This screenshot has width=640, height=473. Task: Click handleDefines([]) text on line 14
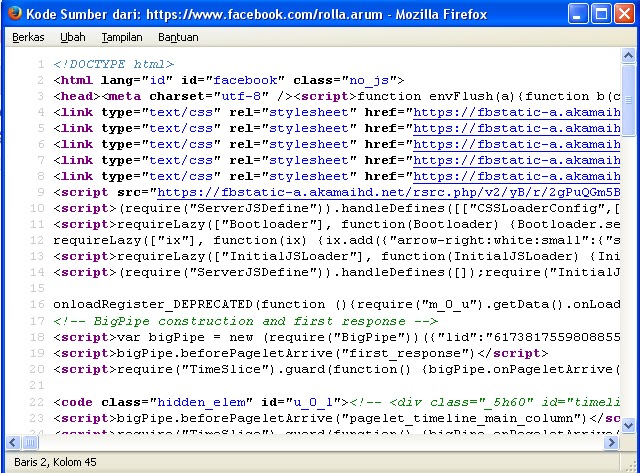pos(409,272)
